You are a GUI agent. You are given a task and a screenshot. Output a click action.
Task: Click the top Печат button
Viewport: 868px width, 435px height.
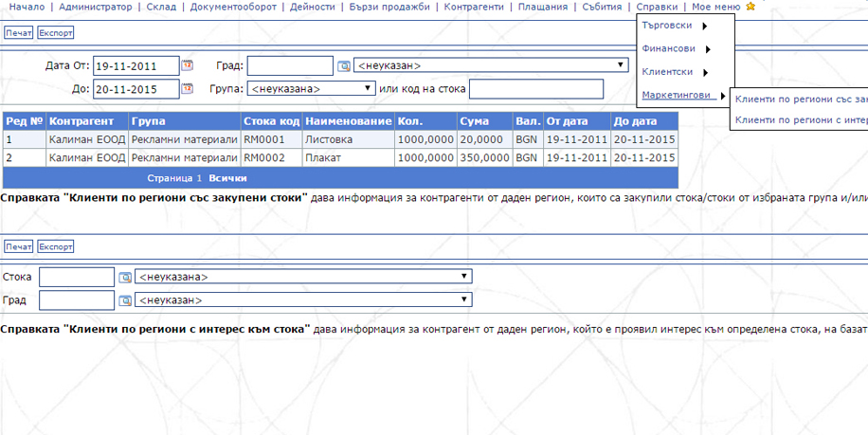coord(19,32)
